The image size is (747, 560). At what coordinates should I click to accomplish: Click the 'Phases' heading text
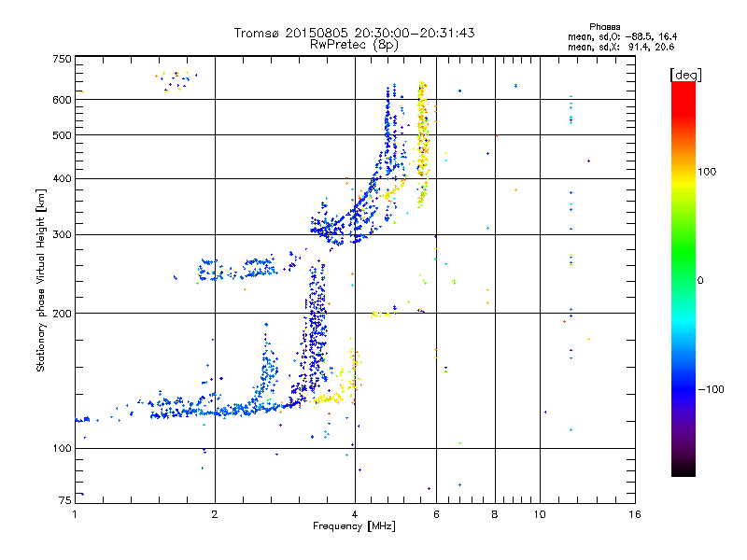[604, 27]
